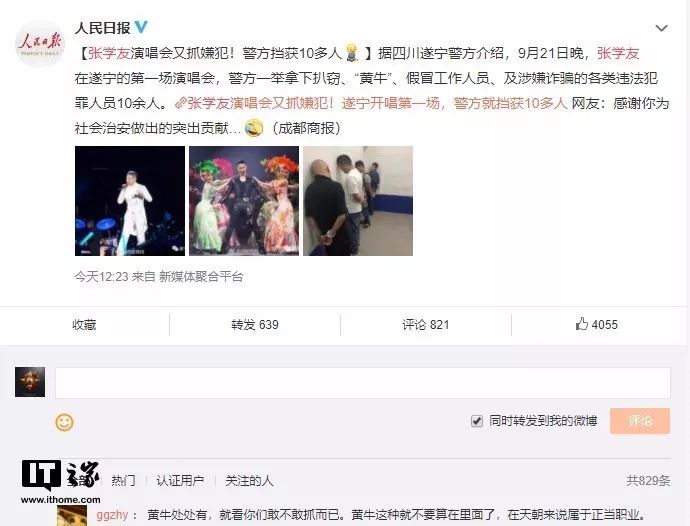
Task: Click 收藏 to bookmark the post
Action: coord(84,325)
